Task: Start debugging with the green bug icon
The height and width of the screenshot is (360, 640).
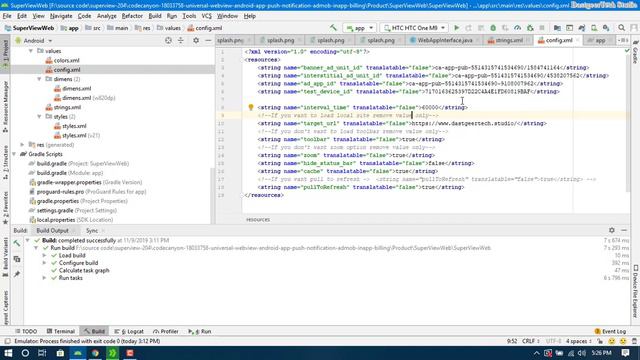Action: coord(493,28)
